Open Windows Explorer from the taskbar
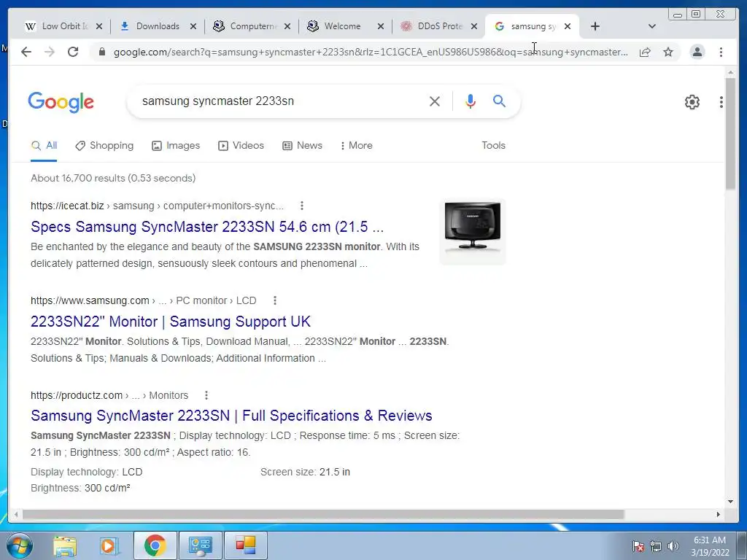 tap(65, 545)
